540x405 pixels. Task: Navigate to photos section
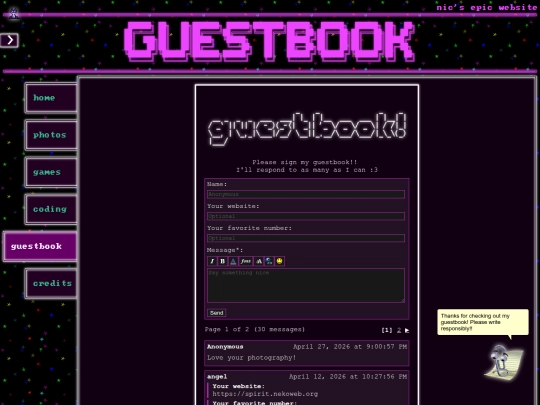coord(51,135)
